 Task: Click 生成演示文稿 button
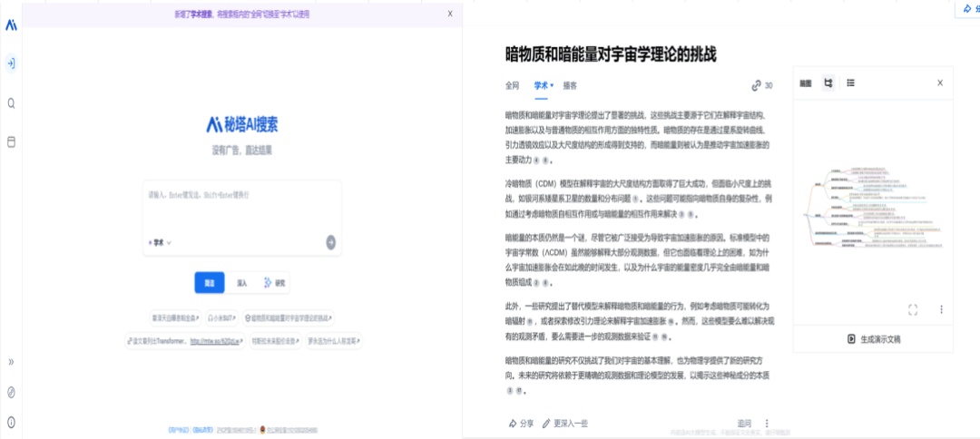[873, 338]
